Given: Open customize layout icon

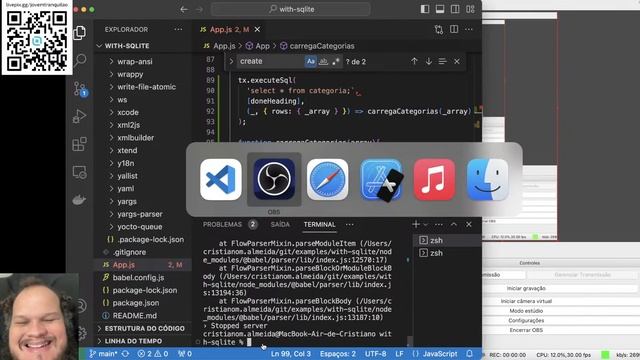Looking at the screenshot, I should (x=470, y=9).
